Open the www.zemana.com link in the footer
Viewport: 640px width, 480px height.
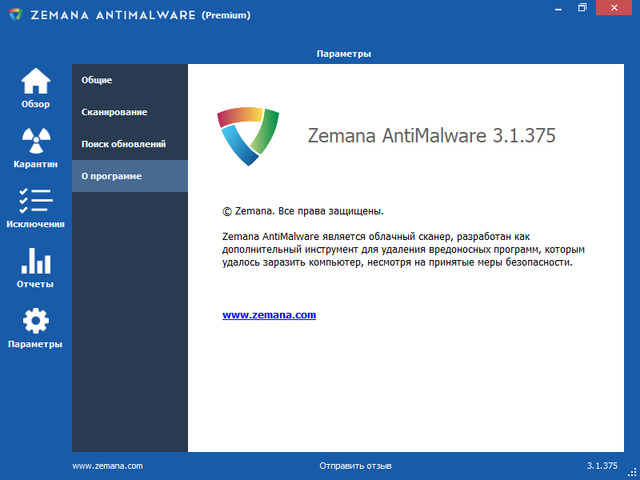coord(108,466)
